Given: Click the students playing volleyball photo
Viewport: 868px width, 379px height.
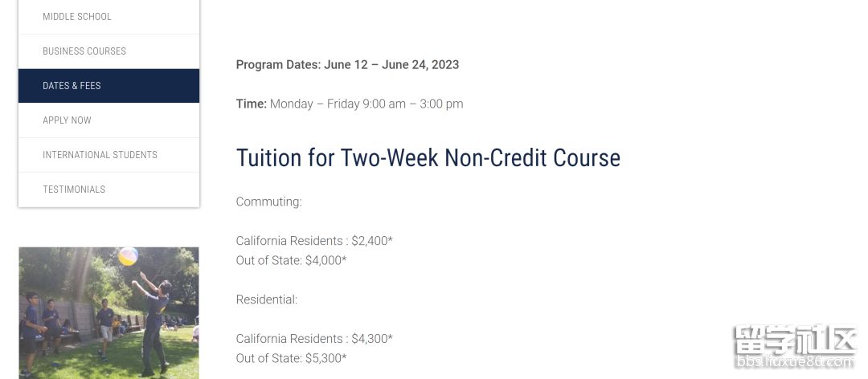Looking at the screenshot, I should click(x=108, y=313).
